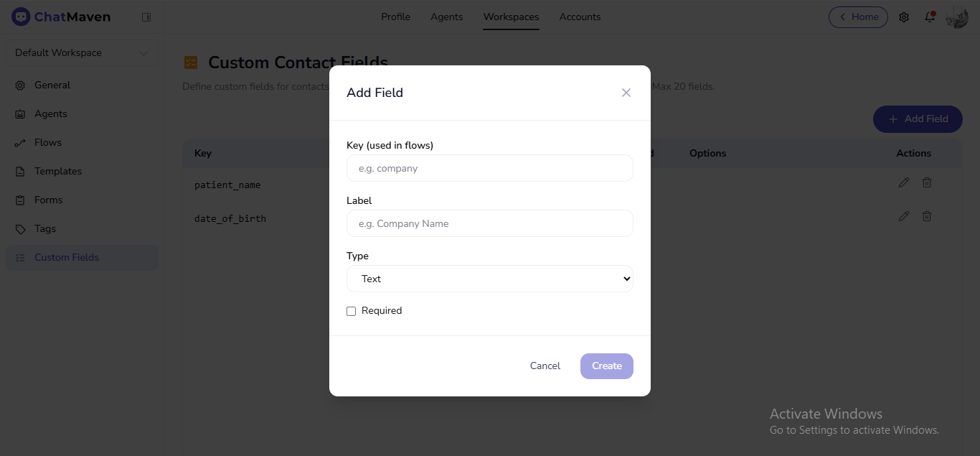Cancel the Add Field dialog
Image resolution: width=980 pixels, height=456 pixels.
point(545,366)
